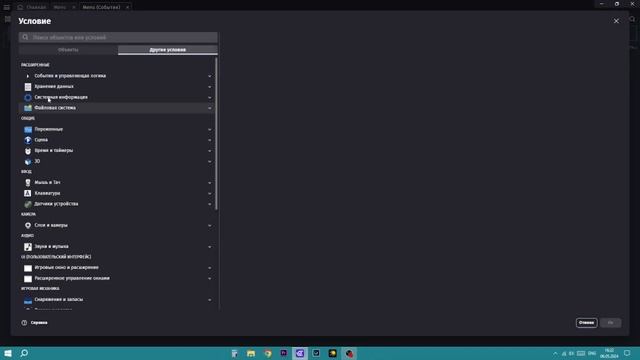Expand the Клавиатура chevron
The image size is (640, 360).
click(210, 193)
